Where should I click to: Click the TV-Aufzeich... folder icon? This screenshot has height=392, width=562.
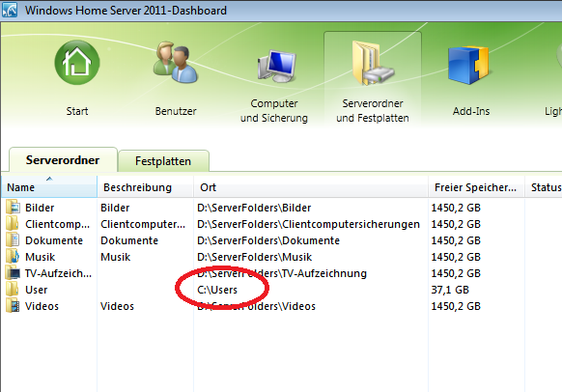point(13,273)
